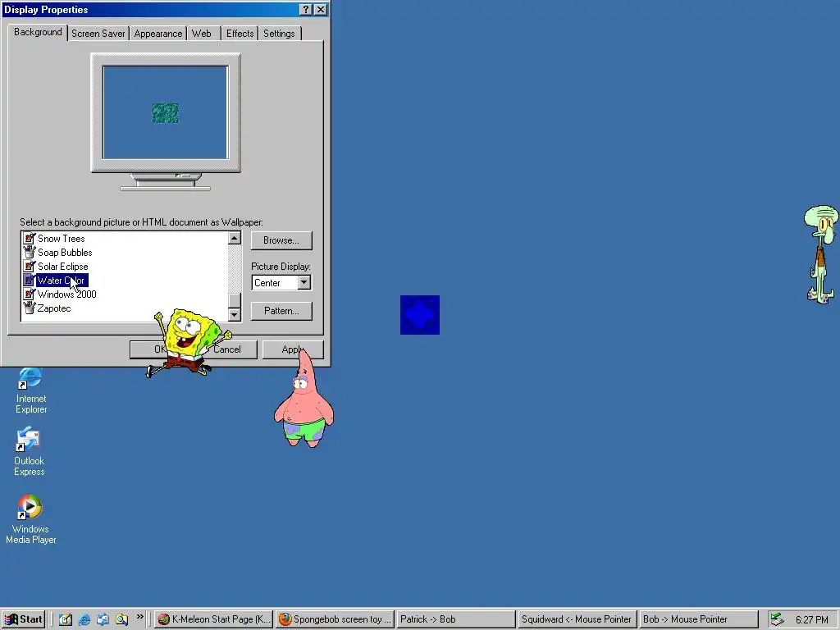Click the Snow Trees wallpaper icon
The image size is (840, 630).
point(30,239)
